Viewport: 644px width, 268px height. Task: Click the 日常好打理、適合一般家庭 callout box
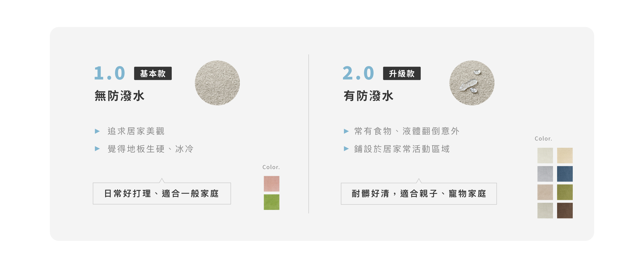(x=162, y=194)
